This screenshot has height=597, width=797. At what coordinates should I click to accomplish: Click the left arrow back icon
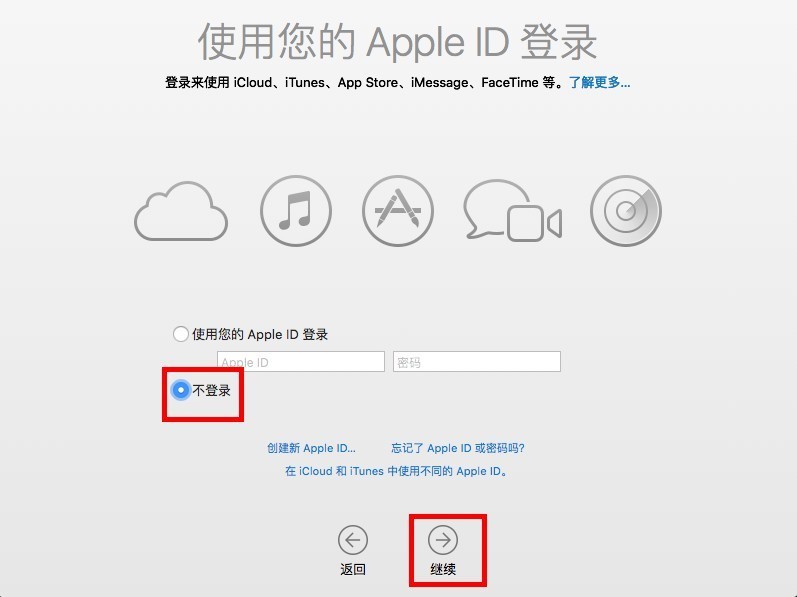(353, 540)
